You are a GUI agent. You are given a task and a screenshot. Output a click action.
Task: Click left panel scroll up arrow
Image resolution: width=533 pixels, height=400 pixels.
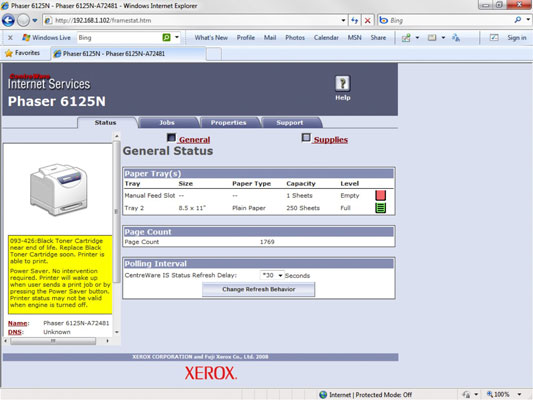[x=117, y=136]
